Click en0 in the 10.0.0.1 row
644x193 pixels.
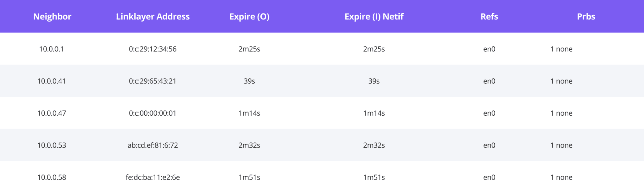[x=489, y=49]
